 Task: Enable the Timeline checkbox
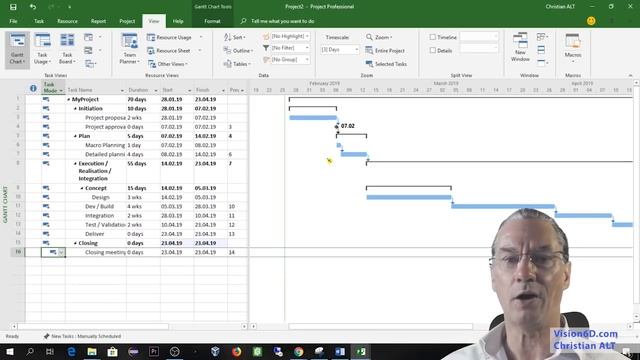click(x=433, y=37)
